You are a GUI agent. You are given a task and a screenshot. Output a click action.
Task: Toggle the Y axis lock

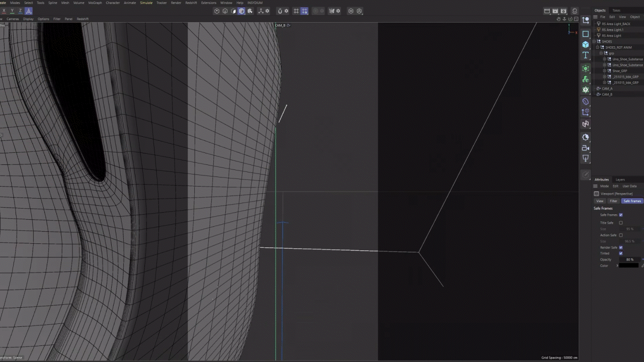coord(12,11)
